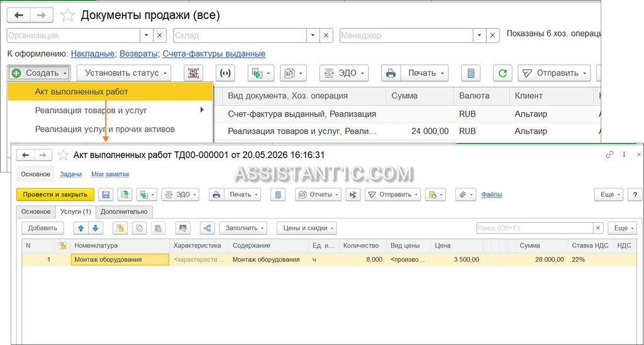Expand the Организация filter dropdown

[147, 35]
